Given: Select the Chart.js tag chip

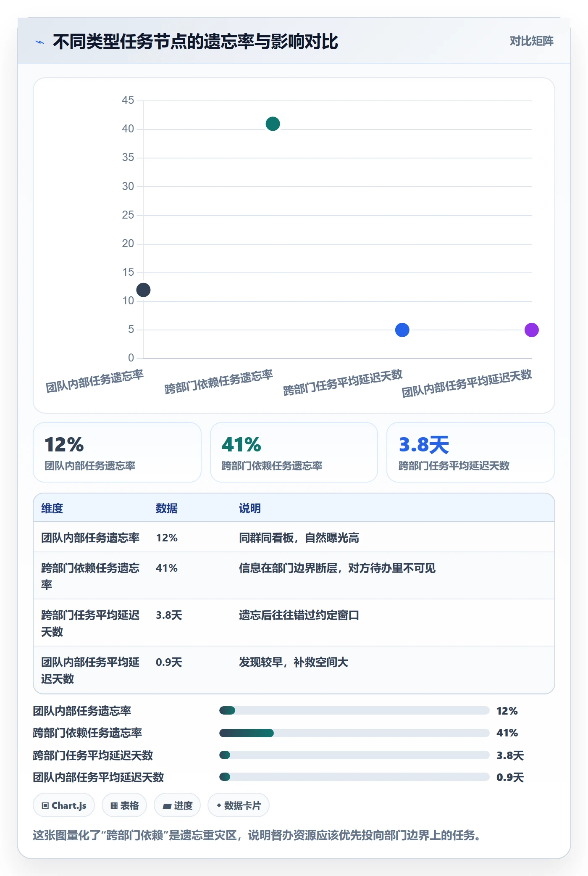Looking at the screenshot, I should 64,805.
